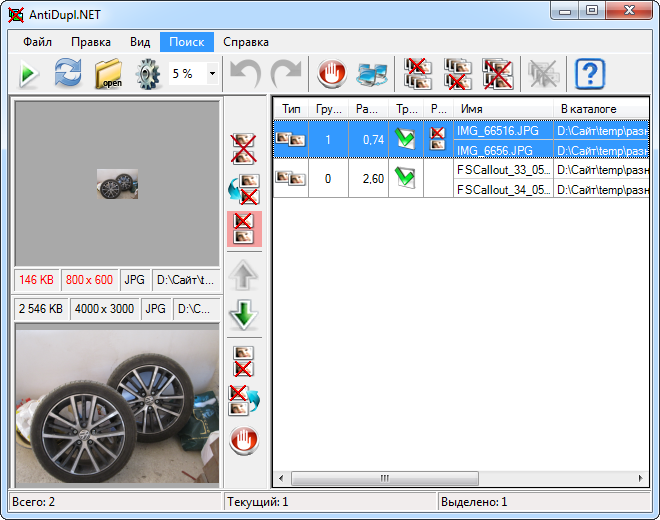Click the highlighted delete first image button
The height and width of the screenshot is (520, 660).
pos(244,229)
